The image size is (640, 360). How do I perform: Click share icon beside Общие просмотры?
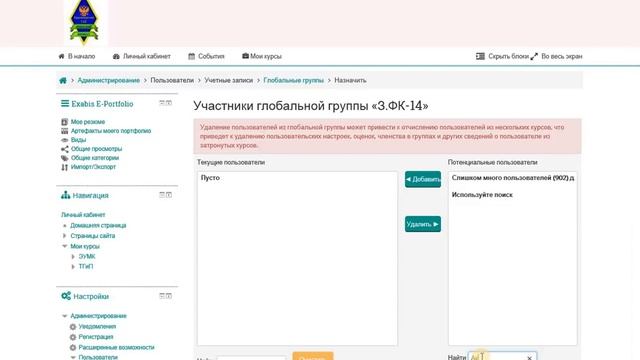pos(64,149)
